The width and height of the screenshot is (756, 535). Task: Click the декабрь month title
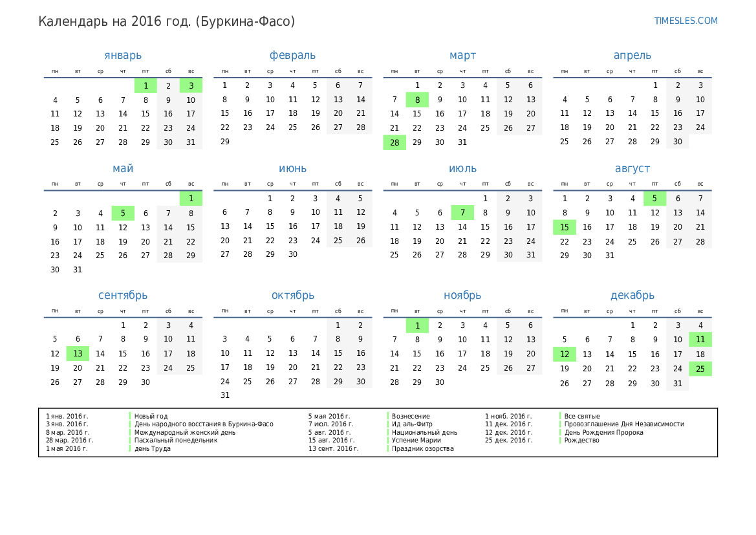(632, 295)
